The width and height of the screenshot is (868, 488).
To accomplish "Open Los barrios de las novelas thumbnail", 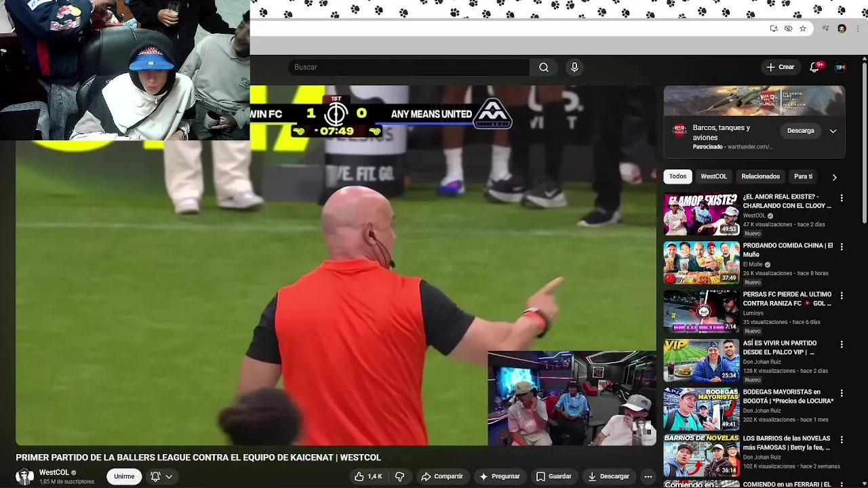I will point(701,456).
